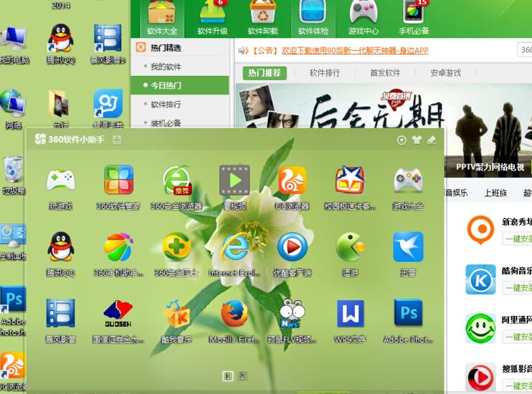Launch UC浏览器 in the helper panel
This screenshot has height=394, width=532.
(292, 180)
